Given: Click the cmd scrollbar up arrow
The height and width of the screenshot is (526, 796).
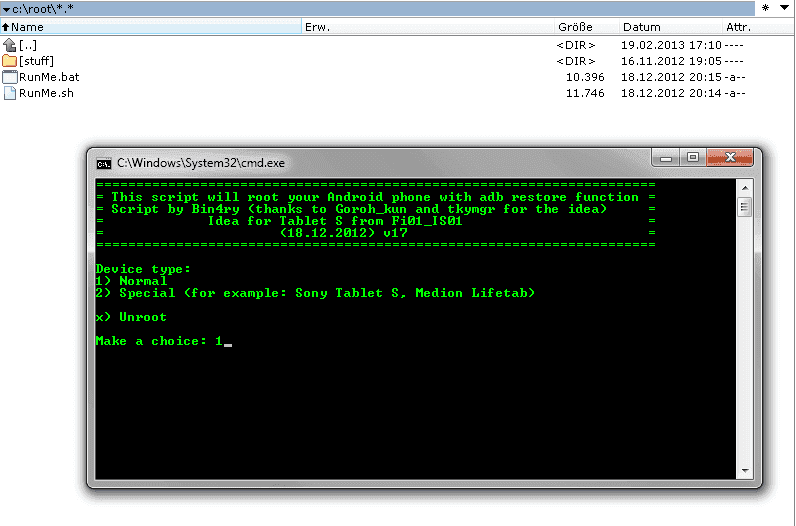Looking at the screenshot, I should (x=745, y=188).
